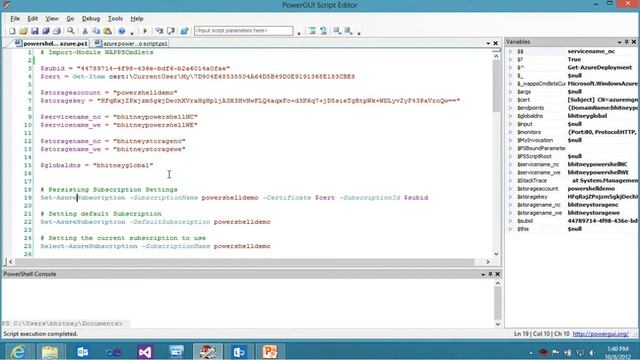Click the blue export icon beside the parameters box
640x360 pixels.
tap(184, 31)
